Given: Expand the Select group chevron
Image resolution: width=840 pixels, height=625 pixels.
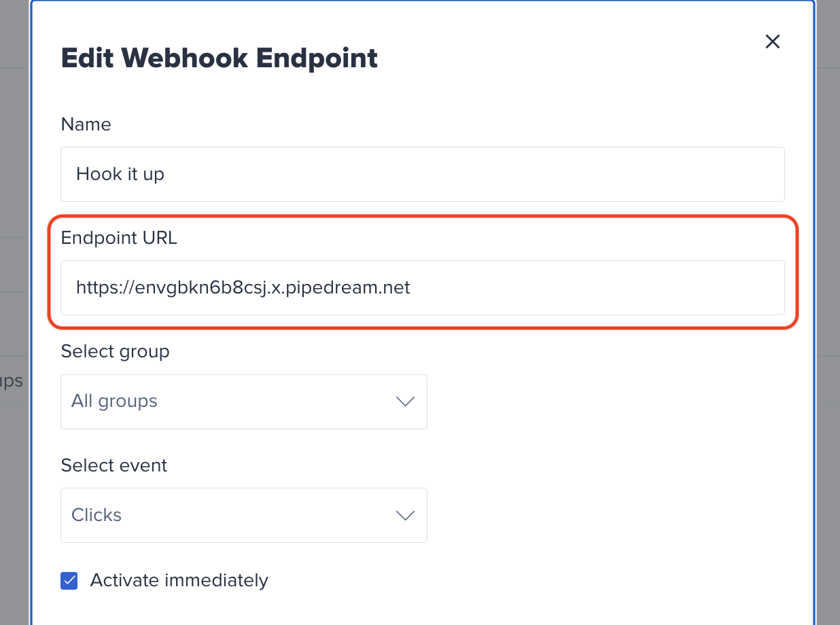Looking at the screenshot, I should click(405, 401).
